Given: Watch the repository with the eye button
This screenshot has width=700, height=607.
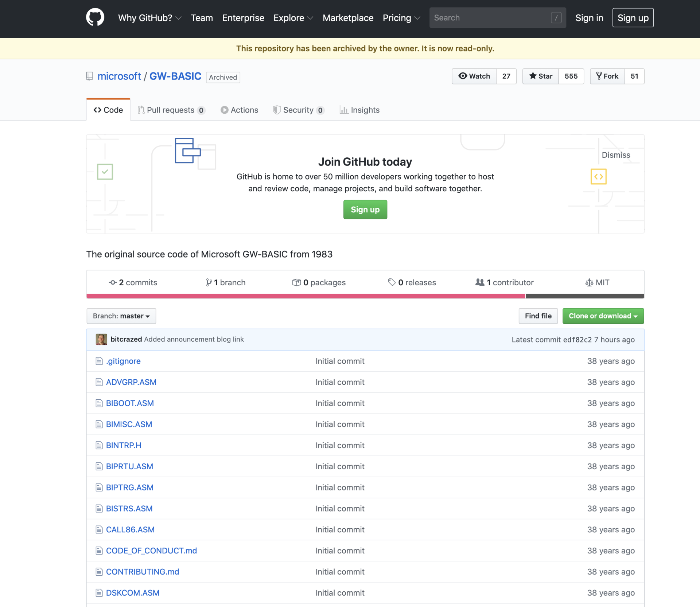Looking at the screenshot, I should (x=474, y=76).
